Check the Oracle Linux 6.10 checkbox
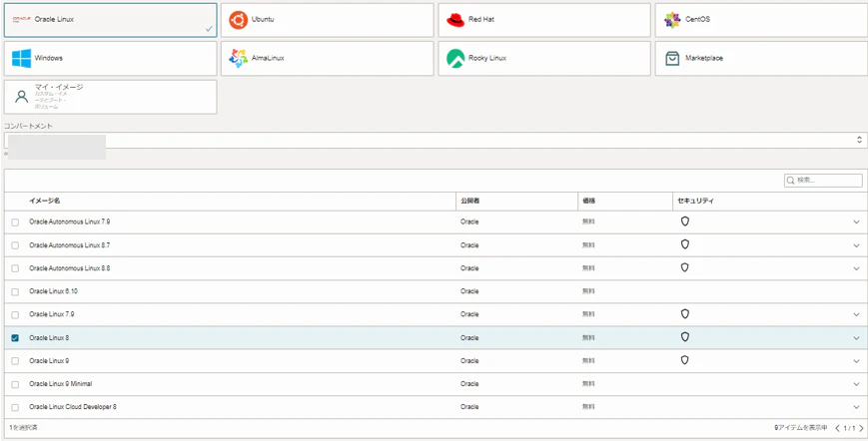Image resolution: width=868 pixels, height=441 pixels. point(15,291)
